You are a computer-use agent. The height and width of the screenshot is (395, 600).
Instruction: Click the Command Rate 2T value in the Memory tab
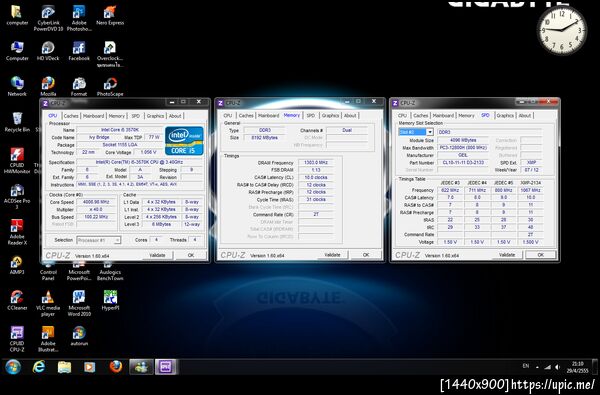pos(316,214)
